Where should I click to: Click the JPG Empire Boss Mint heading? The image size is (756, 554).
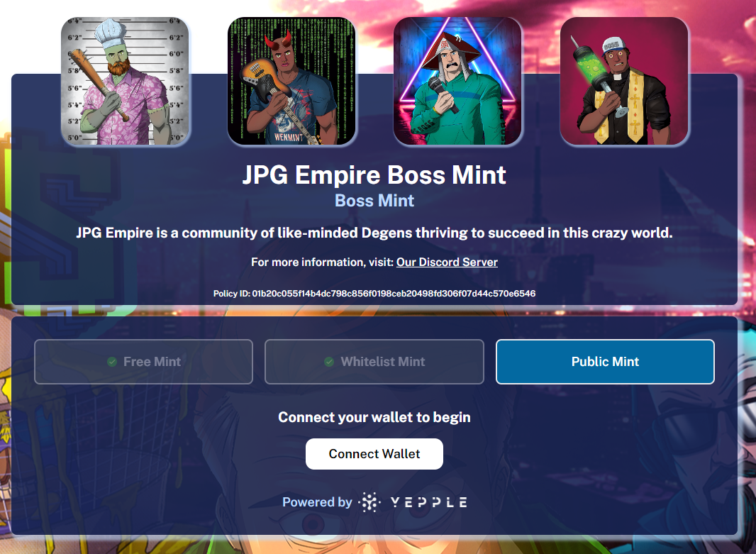(374, 174)
